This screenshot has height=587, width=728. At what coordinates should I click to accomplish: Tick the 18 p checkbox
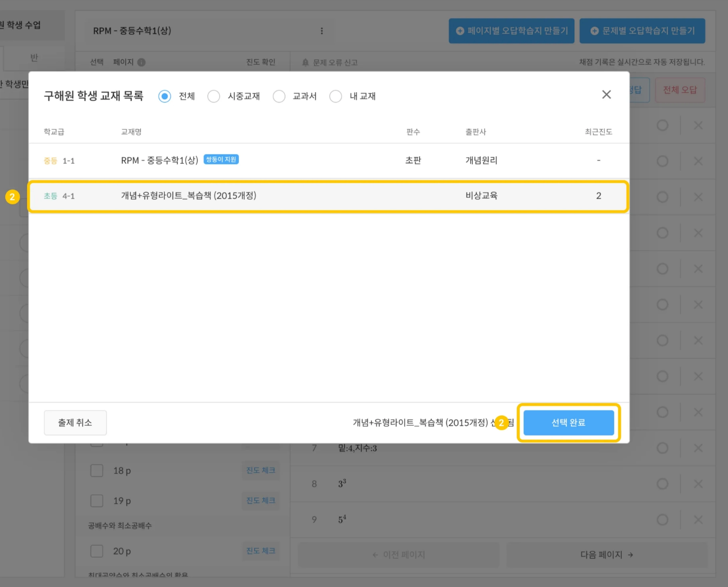(97, 471)
